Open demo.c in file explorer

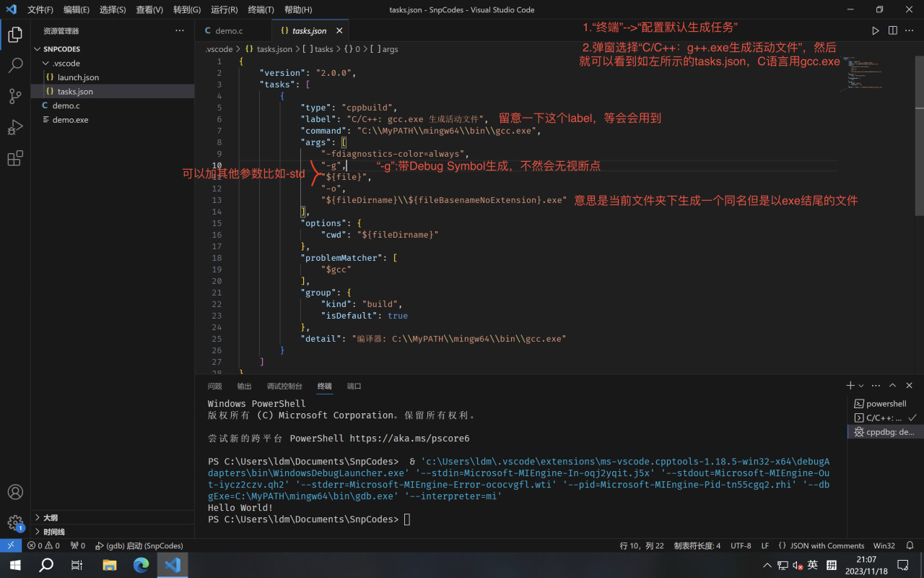(x=113, y=105)
